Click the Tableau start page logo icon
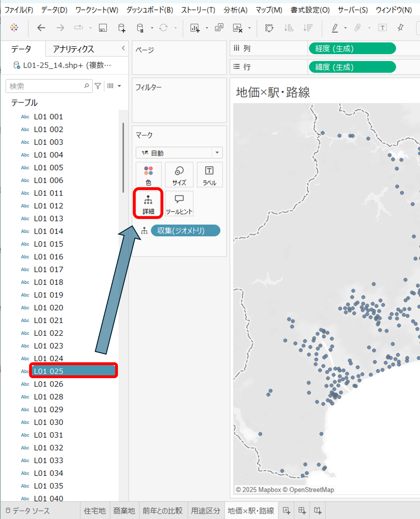Image resolution: width=420 pixels, height=519 pixels. pos(14,28)
